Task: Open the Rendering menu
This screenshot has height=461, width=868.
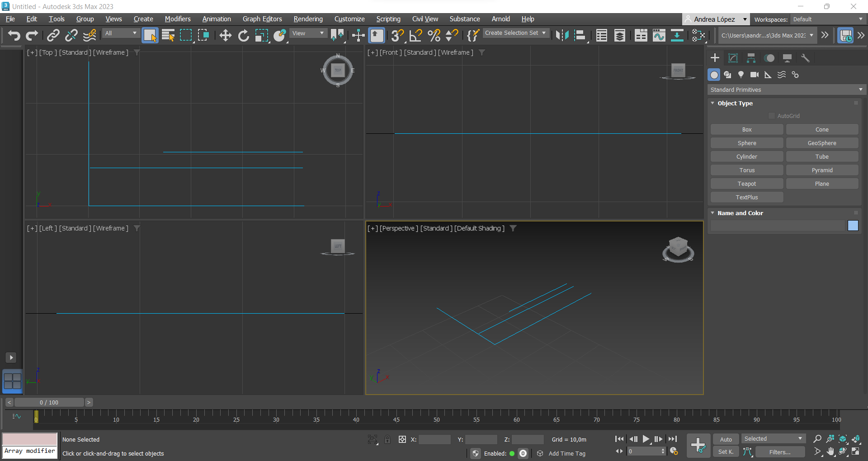Action: tap(308, 19)
